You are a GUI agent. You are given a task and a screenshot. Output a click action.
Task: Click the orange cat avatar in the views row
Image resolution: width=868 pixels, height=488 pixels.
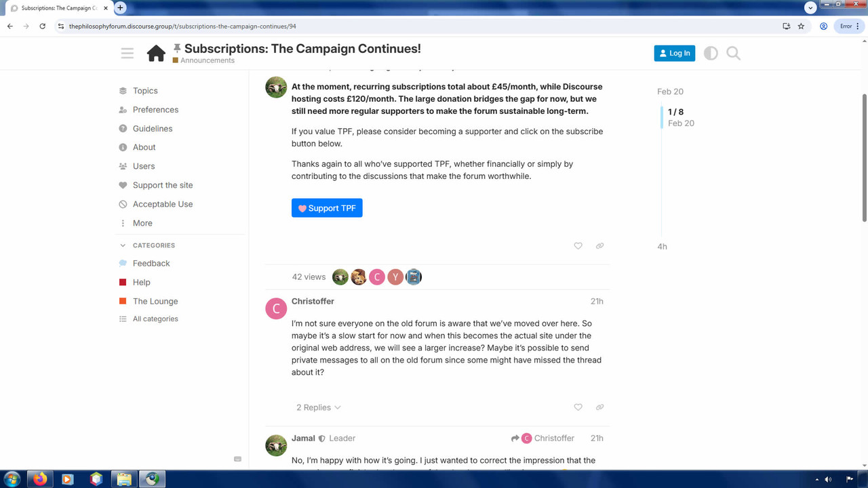[359, 277]
